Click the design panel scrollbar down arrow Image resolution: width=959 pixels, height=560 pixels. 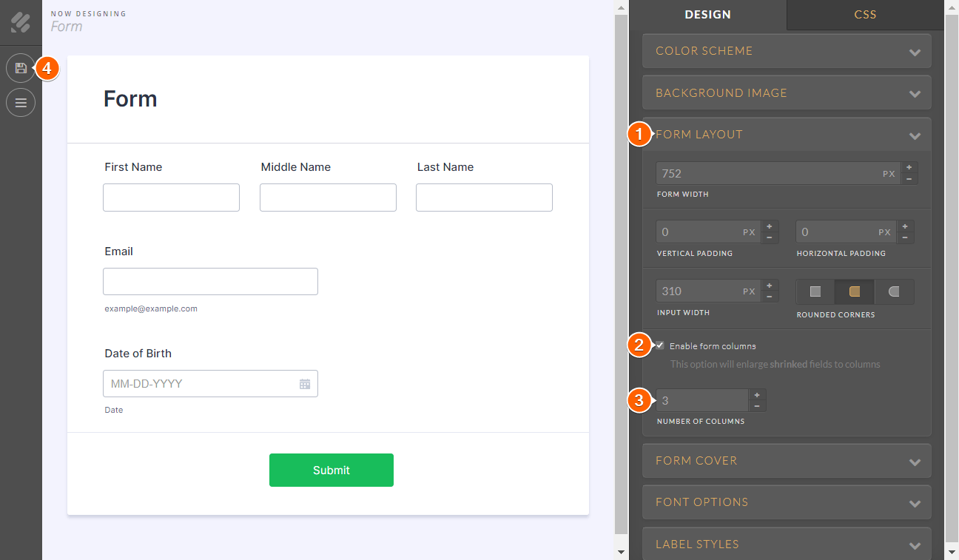coord(952,553)
